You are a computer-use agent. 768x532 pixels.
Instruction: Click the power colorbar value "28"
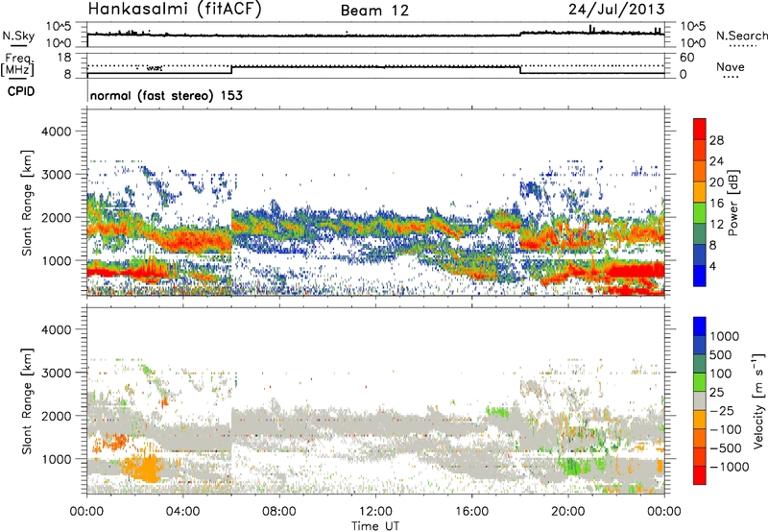pyautogui.click(x=716, y=140)
